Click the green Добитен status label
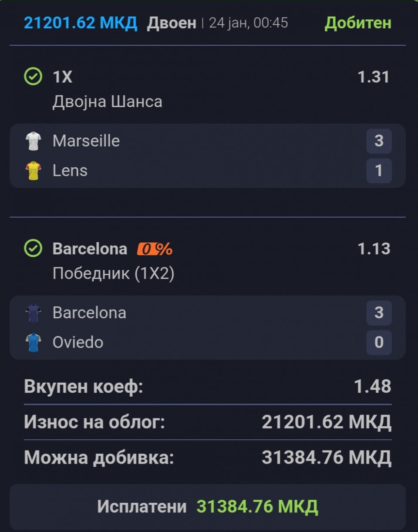The height and width of the screenshot is (532, 418). 358,23
